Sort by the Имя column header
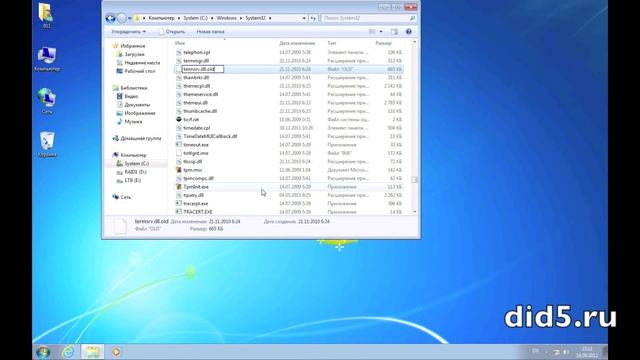This screenshot has height=360, width=640. [x=180, y=43]
